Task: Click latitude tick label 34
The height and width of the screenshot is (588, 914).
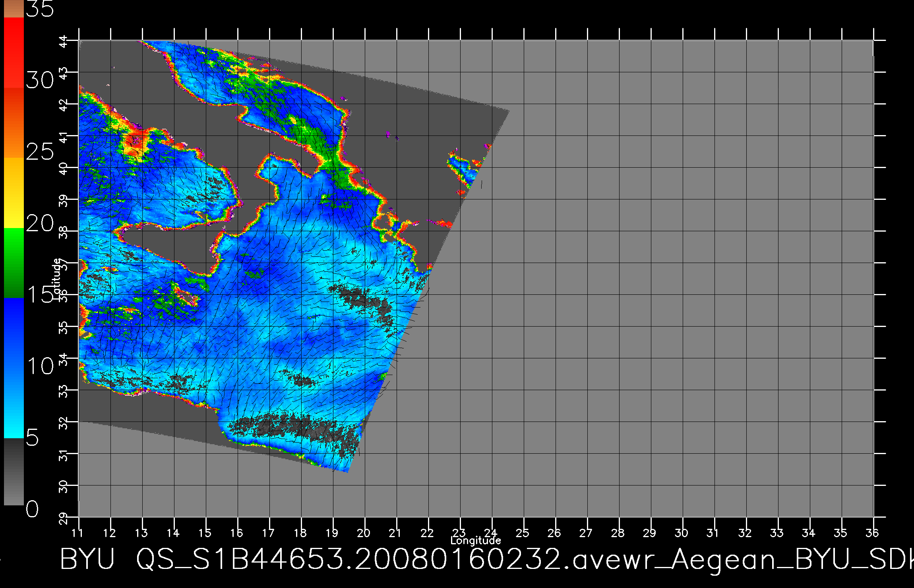Action: click(x=64, y=359)
